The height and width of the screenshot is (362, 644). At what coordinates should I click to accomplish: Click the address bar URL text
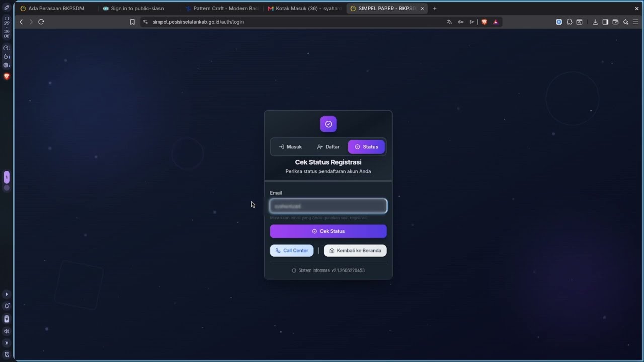tap(198, 22)
